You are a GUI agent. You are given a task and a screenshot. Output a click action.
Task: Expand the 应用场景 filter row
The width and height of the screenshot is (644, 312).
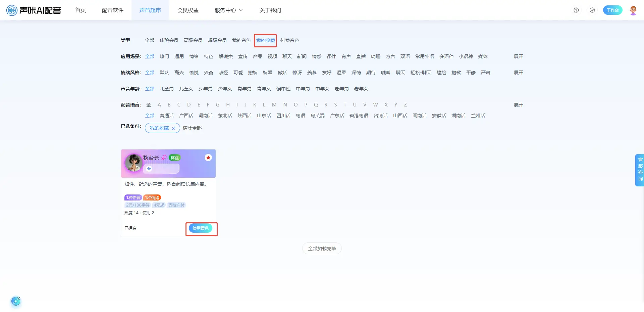pyautogui.click(x=518, y=56)
